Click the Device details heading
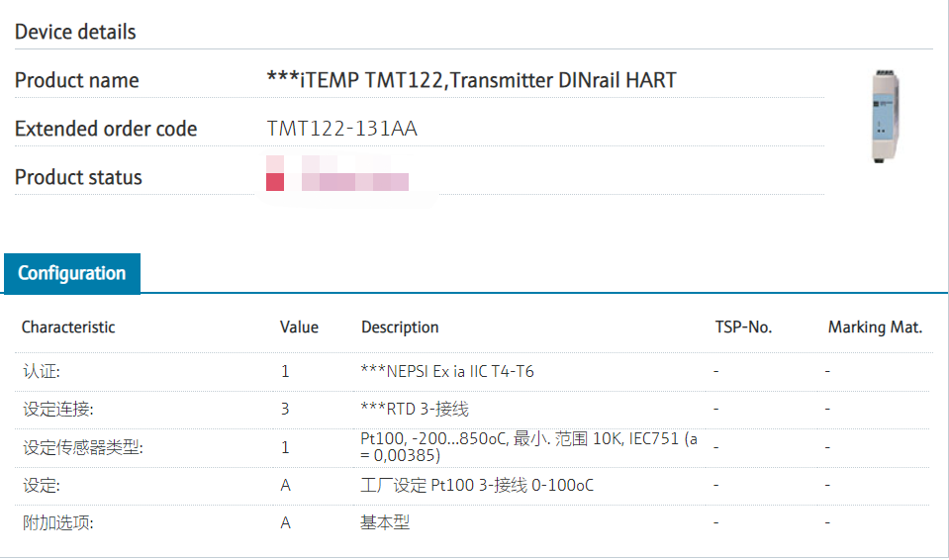Image resolution: width=949 pixels, height=560 pixels. point(75,32)
